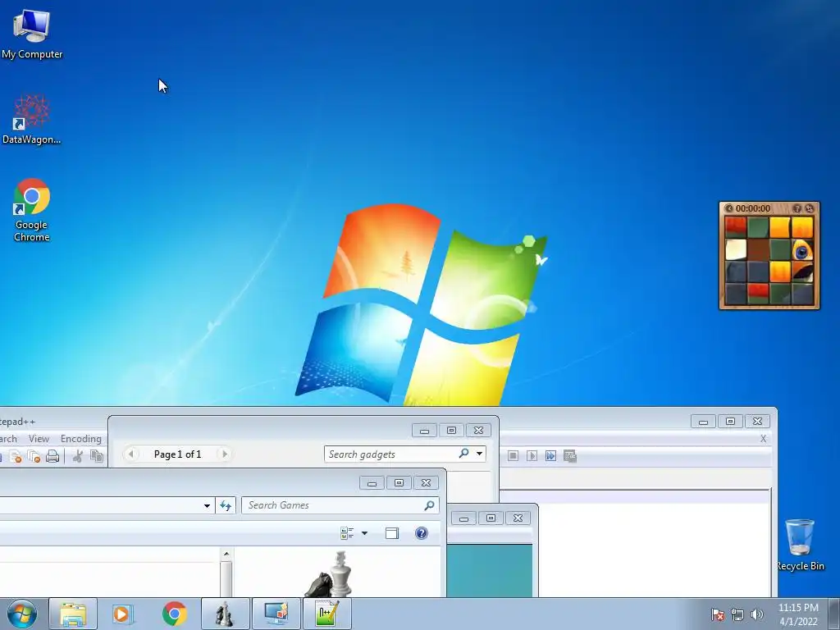Minimize the Games window

(x=372, y=482)
